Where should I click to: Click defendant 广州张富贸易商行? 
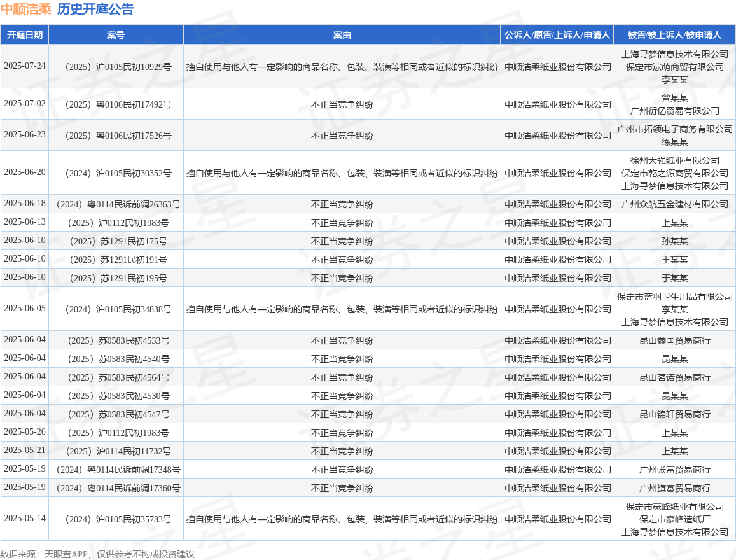[674, 470]
